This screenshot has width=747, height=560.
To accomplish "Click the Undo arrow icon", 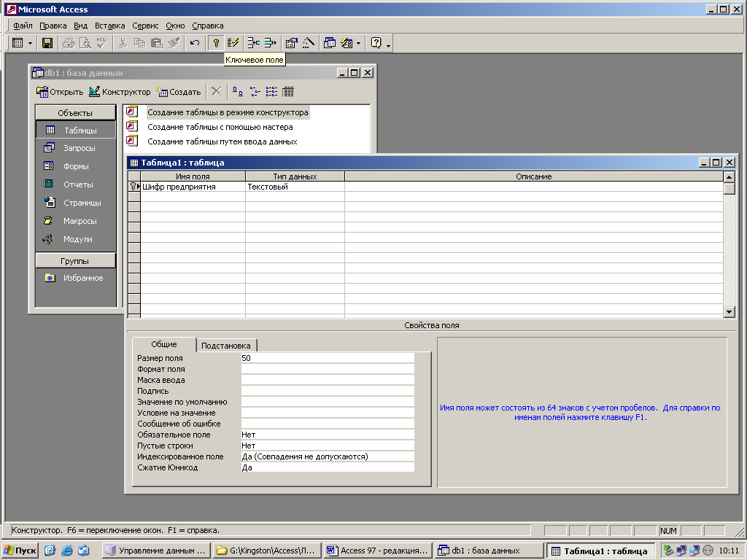I will tap(194, 43).
